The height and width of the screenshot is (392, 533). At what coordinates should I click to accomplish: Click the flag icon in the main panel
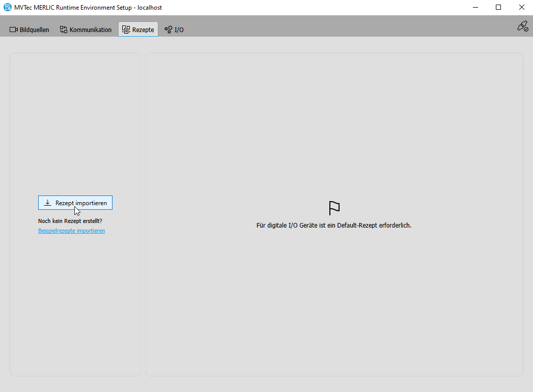click(334, 208)
